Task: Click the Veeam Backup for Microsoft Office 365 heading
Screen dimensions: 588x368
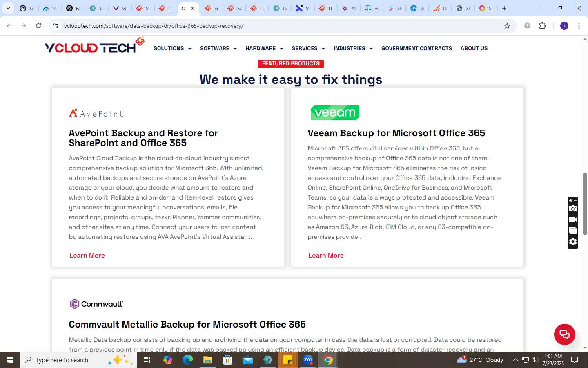Action: click(x=396, y=133)
